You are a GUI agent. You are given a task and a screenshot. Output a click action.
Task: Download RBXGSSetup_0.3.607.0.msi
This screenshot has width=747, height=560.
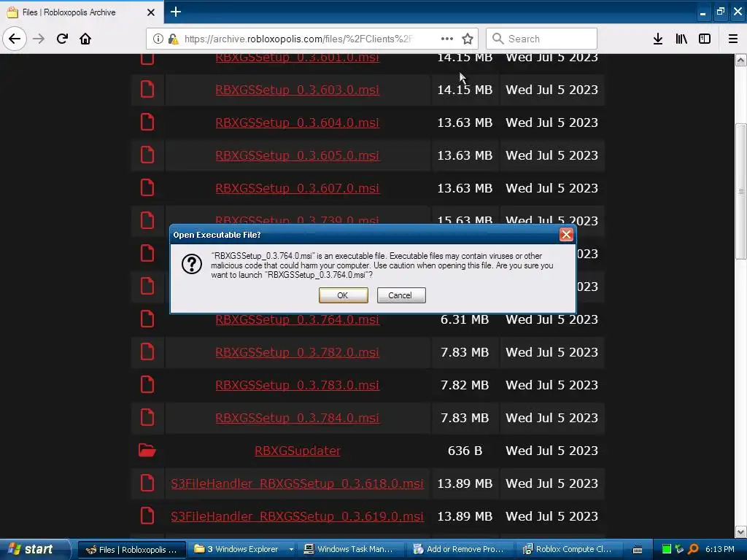pyautogui.click(x=298, y=188)
